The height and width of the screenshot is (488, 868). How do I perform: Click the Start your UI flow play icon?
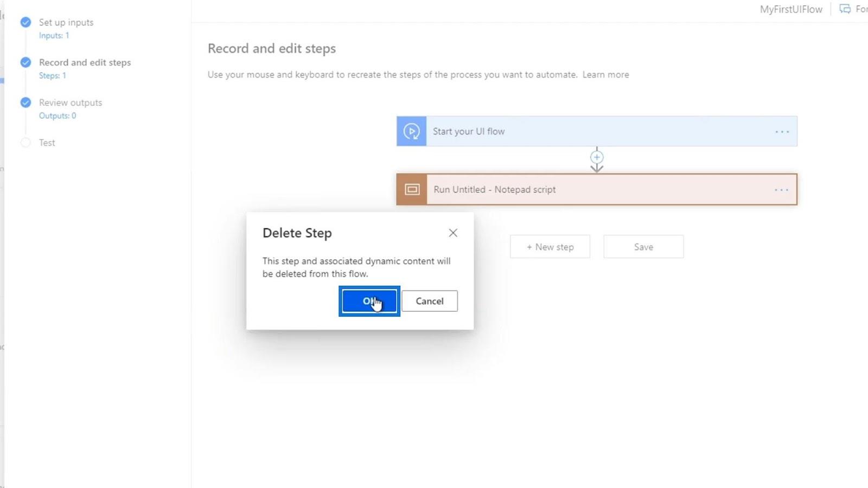(411, 131)
